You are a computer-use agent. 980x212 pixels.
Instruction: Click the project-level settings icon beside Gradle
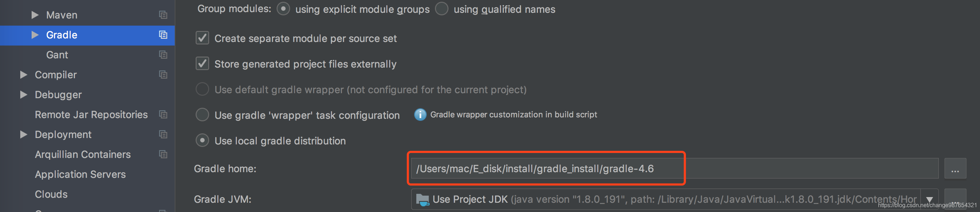pos(163,35)
